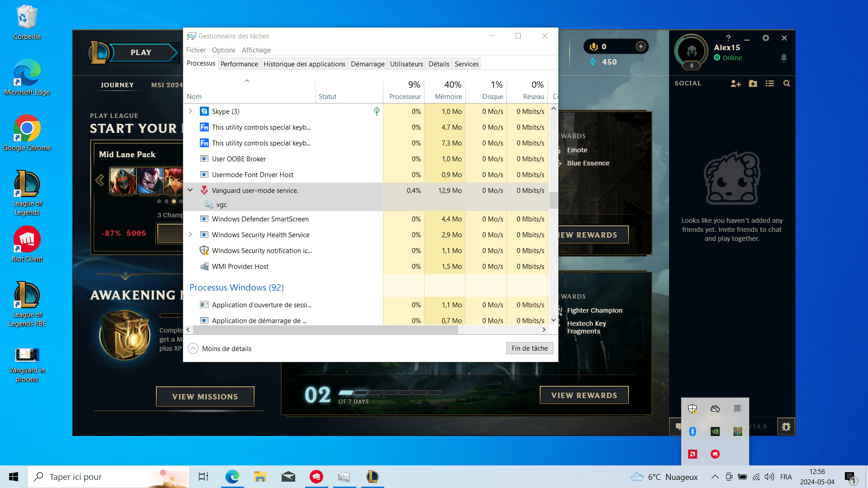
Task: Select Windows Defender SmartScreen process
Action: (366, 219)
